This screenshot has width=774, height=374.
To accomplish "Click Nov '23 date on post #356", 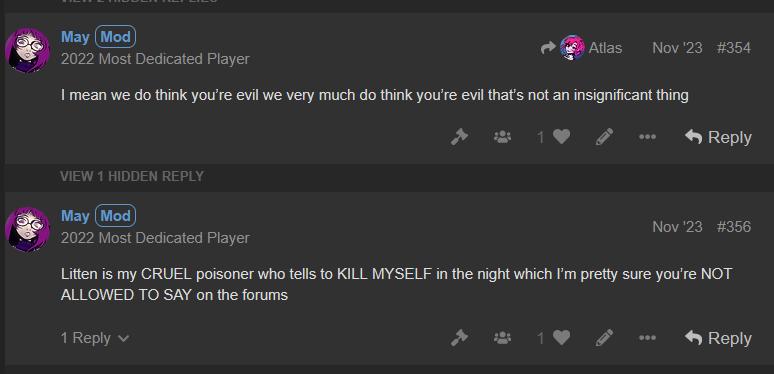I will pyautogui.click(x=677, y=227).
